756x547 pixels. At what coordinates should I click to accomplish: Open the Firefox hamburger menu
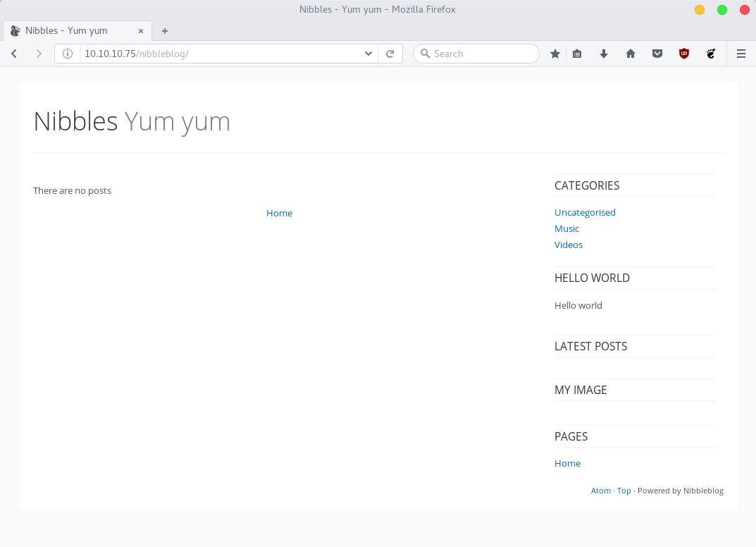coord(741,54)
